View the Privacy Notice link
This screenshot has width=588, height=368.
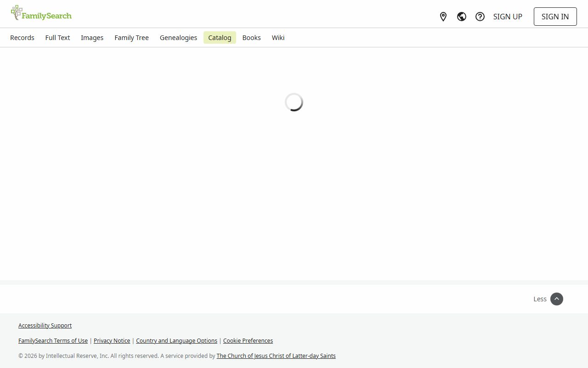[112, 340]
